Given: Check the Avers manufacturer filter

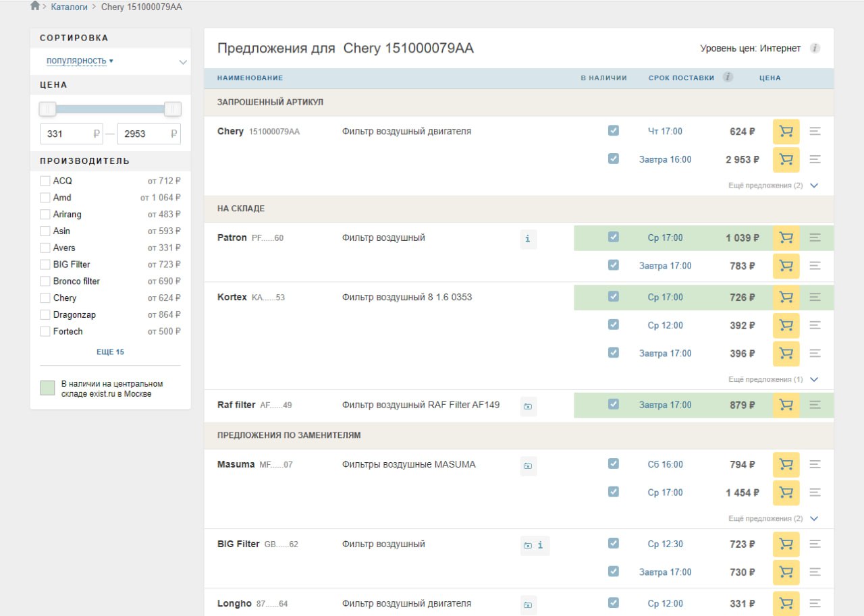Looking at the screenshot, I should pyautogui.click(x=45, y=248).
